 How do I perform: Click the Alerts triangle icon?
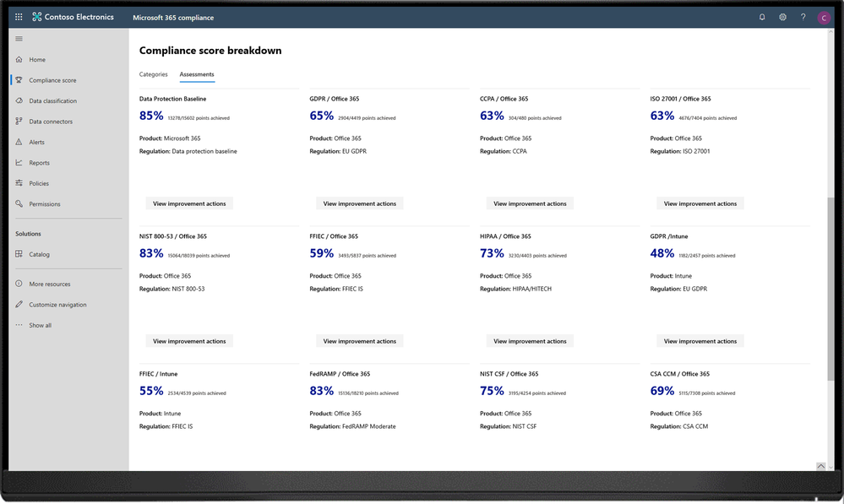click(19, 142)
